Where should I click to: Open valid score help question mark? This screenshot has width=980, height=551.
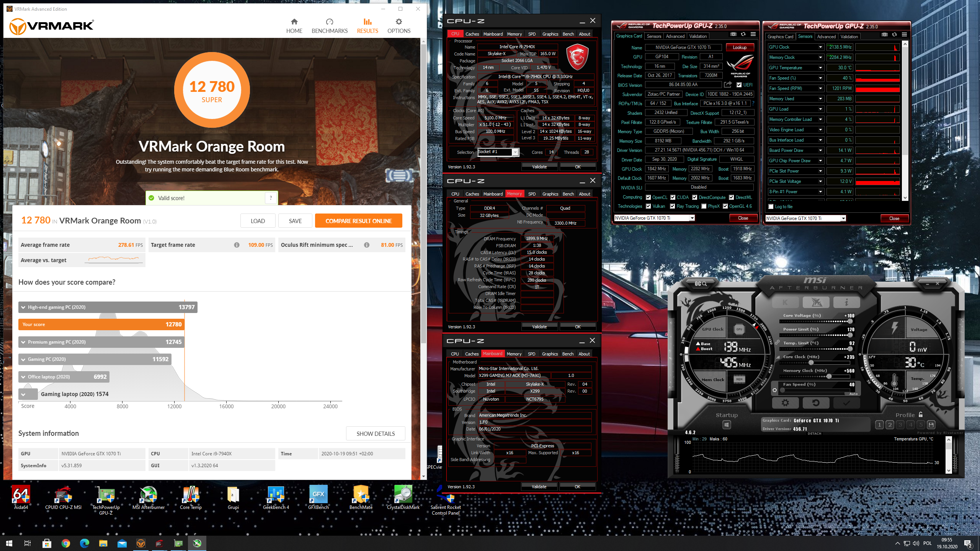click(x=271, y=198)
